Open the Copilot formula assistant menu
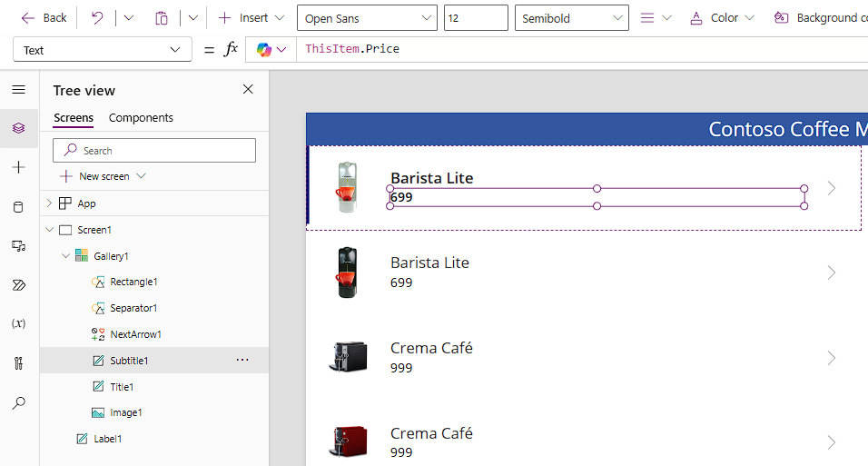This screenshot has width=868, height=466. (x=271, y=50)
